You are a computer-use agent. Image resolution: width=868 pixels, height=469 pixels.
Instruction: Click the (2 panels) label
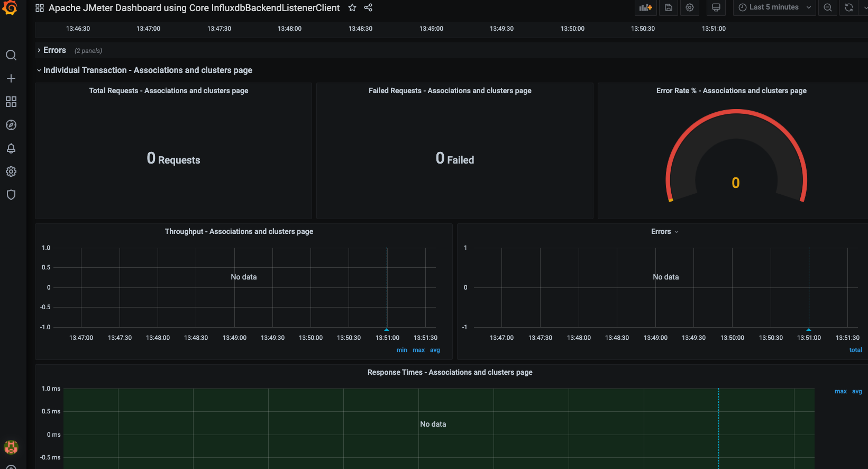[x=88, y=51]
